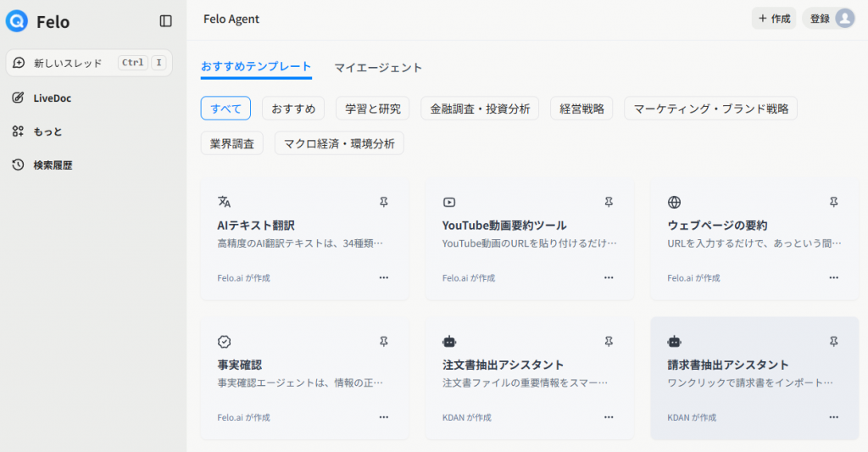
Task: Switch to the マイエージェント tab
Action: (378, 68)
